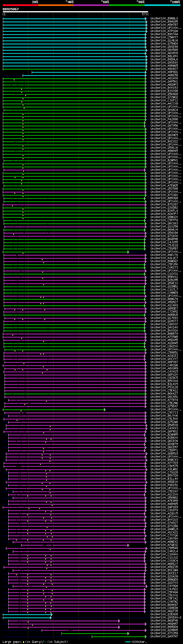Select hit label UniRef100_B0V153
Viewport: 183px width, 644px height.
coord(164,88)
